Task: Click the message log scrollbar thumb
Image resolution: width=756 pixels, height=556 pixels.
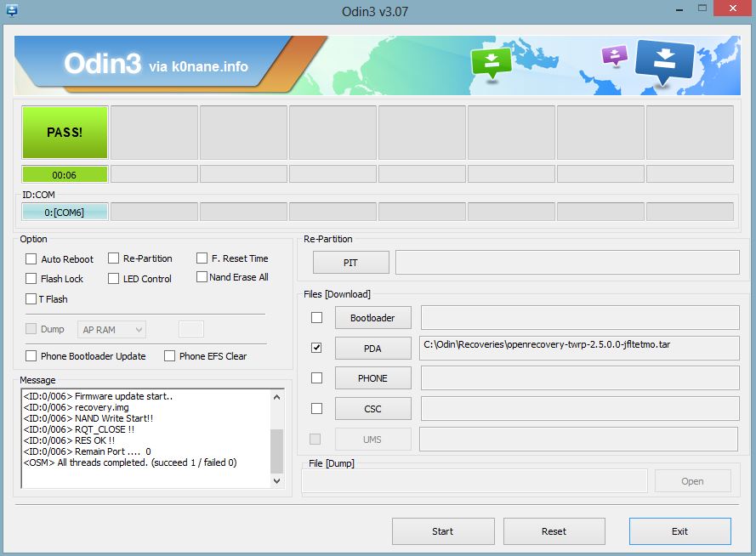Action: tap(276, 451)
